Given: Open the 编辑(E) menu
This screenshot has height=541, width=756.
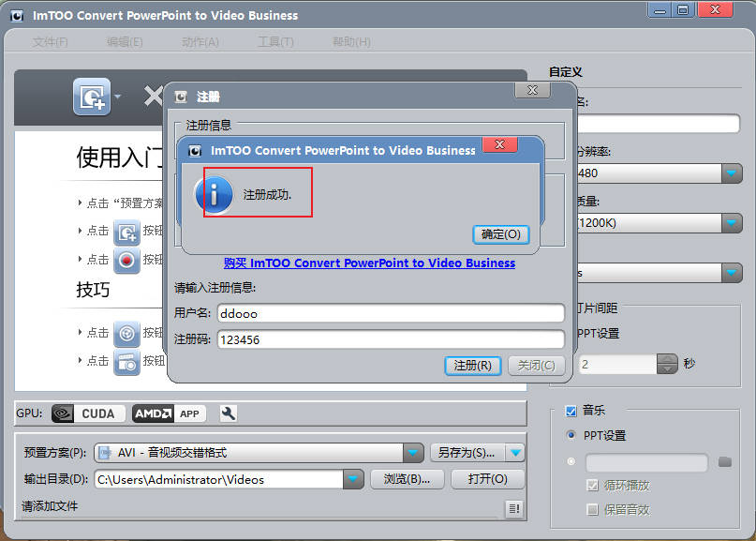Looking at the screenshot, I should pyautogui.click(x=125, y=42).
